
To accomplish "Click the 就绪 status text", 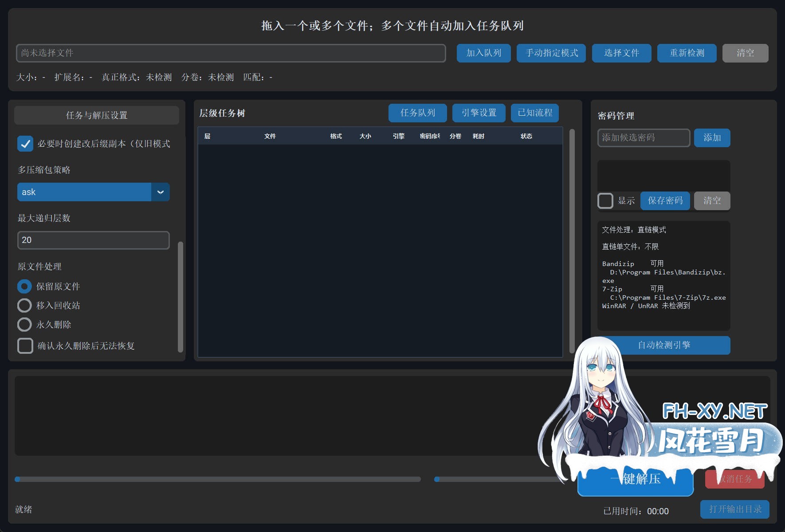I will tap(24, 510).
